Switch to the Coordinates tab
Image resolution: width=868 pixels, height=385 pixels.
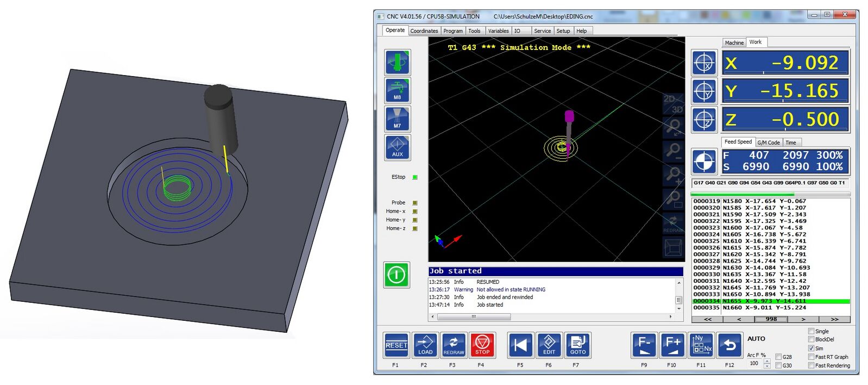424,31
